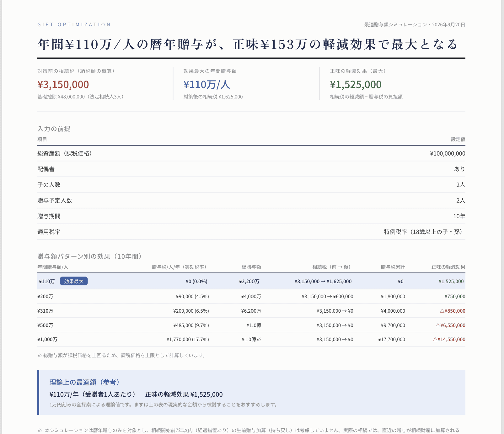Click net effect cell △¥850,000

pos(453,311)
